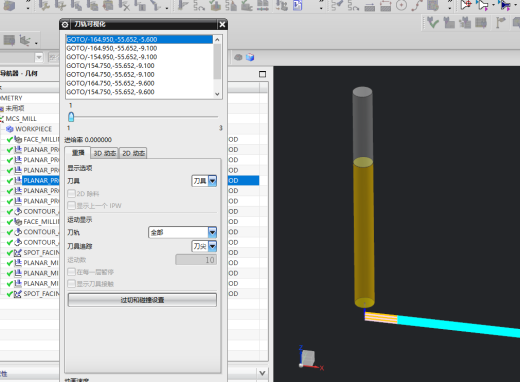Select the MCS_MILL node in the navigator
Image resolution: width=520 pixels, height=382 pixels.
coord(21,119)
